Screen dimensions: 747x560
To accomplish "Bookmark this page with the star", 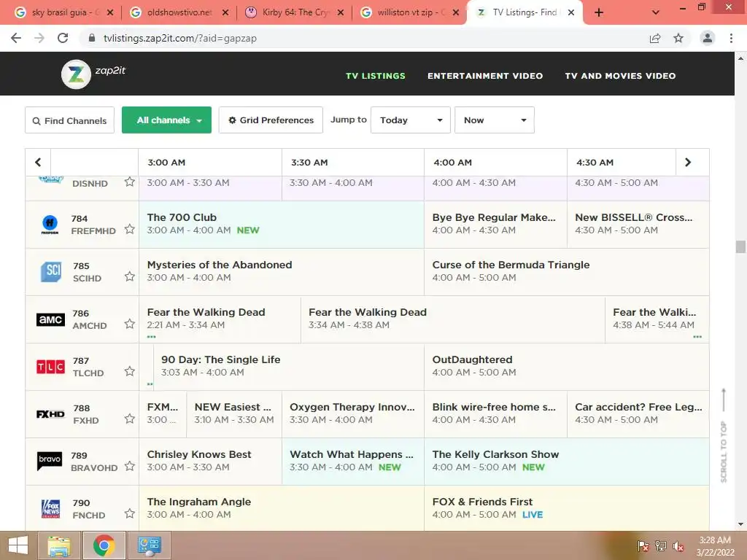I will (678, 38).
